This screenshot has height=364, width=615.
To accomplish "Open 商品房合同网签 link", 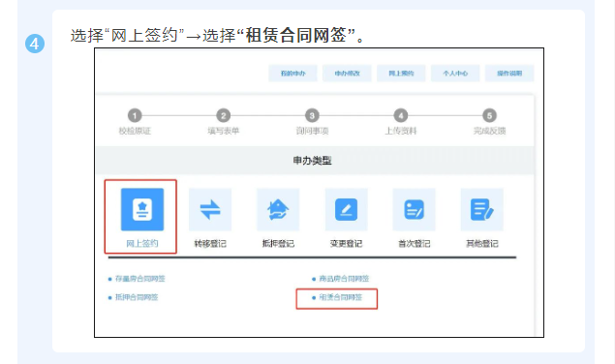I will (x=344, y=279).
